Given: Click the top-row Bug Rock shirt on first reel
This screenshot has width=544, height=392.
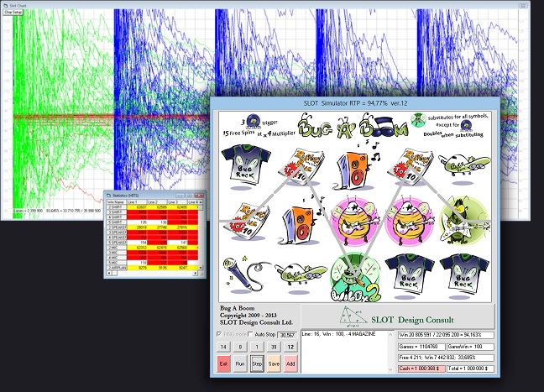Looking at the screenshot, I should point(246,167).
